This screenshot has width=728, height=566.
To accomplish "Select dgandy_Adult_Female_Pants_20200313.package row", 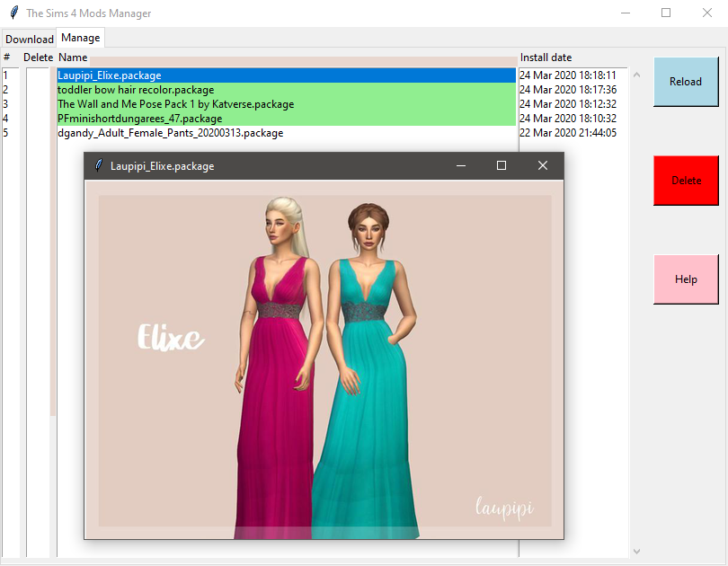I will 286,133.
